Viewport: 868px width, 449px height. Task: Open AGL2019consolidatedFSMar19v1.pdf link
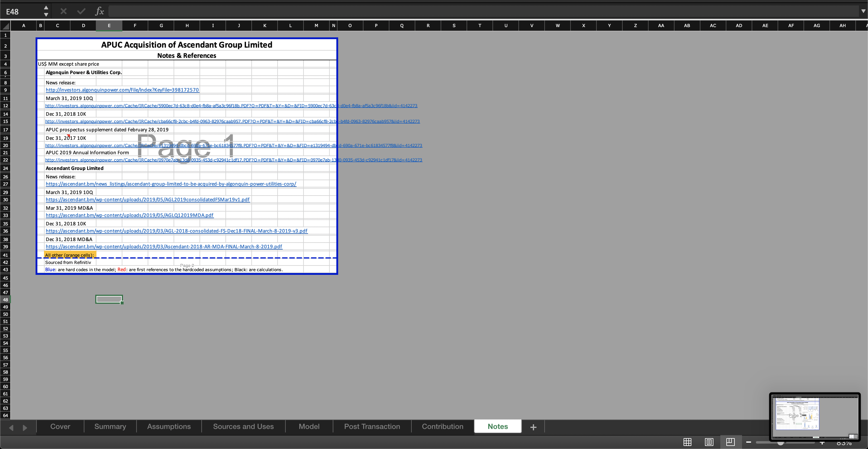tap(148, 200)
